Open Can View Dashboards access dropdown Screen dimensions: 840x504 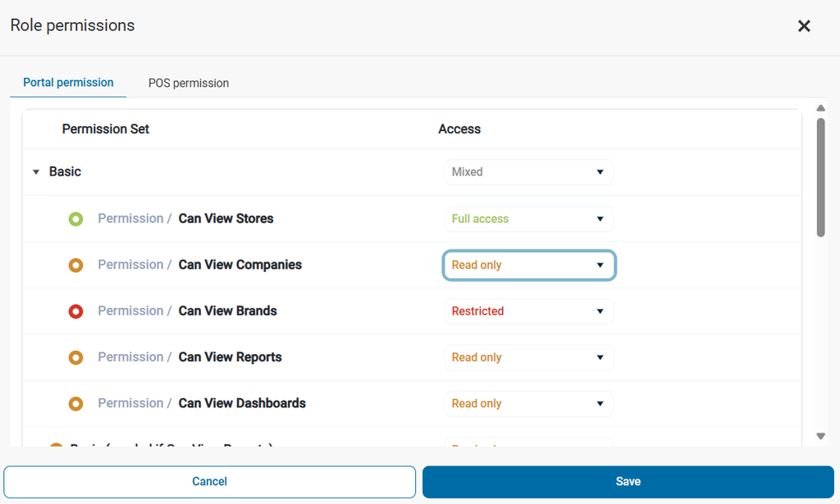[x=529, y=404]
